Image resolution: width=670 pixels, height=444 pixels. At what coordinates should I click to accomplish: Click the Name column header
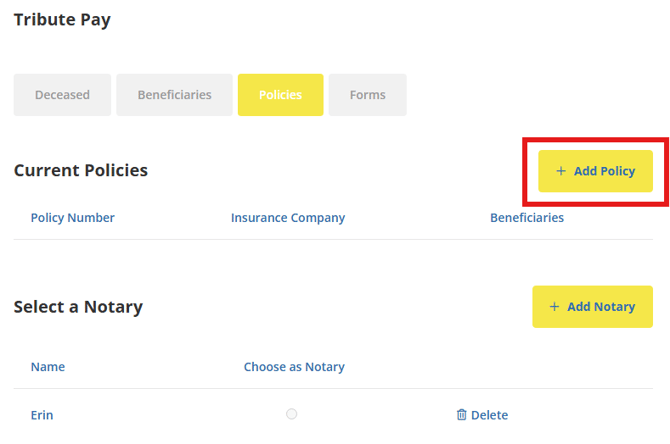(x=48, y=367)
